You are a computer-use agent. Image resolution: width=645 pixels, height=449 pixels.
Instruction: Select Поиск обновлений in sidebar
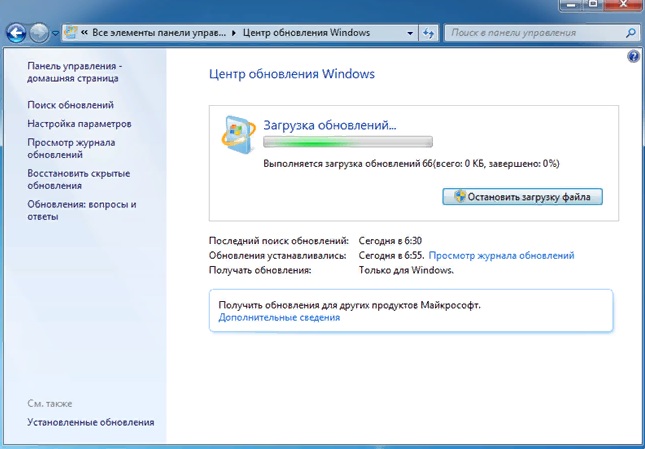click(x=70, y=105)
